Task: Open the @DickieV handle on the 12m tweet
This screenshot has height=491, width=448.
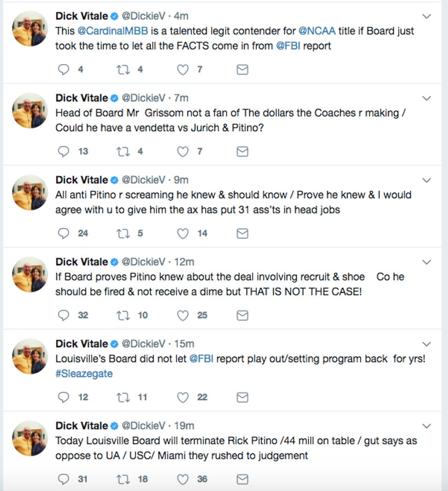Action: [143, 262]
